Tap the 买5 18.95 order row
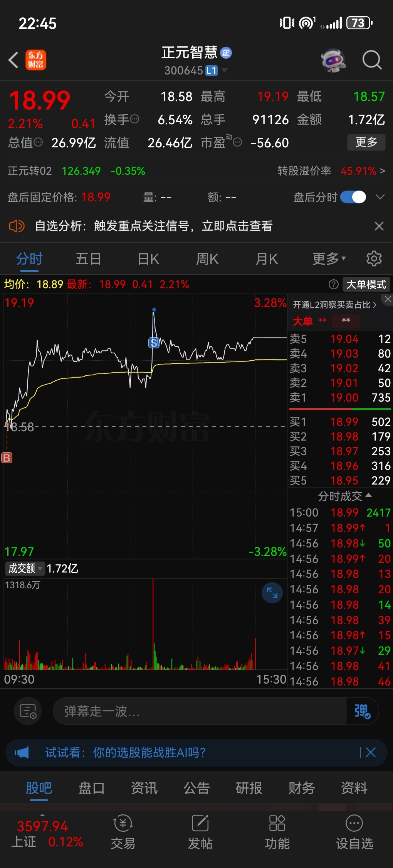393x868 pixels. pyautogui.click(x=340, y=480)
